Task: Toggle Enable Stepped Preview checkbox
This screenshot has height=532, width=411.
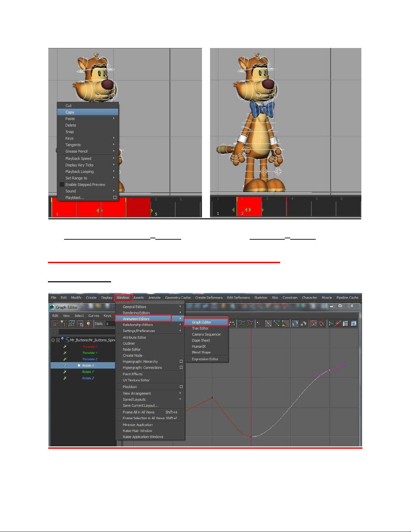Action: pyautogui.click(x=62, y=185)
